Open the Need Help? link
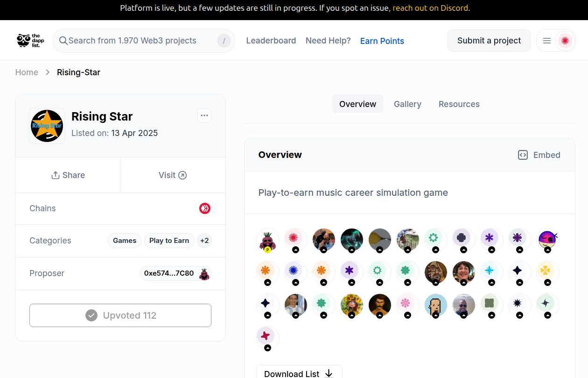The image size is (588, 378). pyautogui.click(x=328, y=41)
